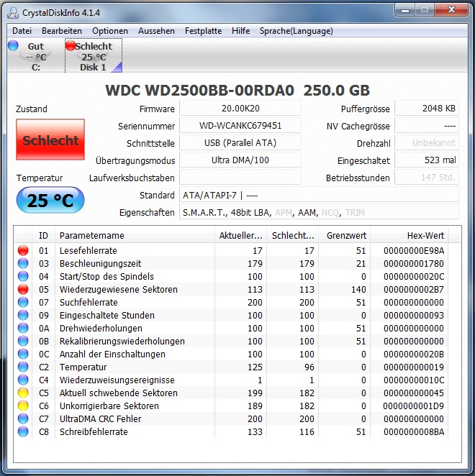Click yellow status icon for Unkorrigierbare Sektoren

tap(23, 406)
